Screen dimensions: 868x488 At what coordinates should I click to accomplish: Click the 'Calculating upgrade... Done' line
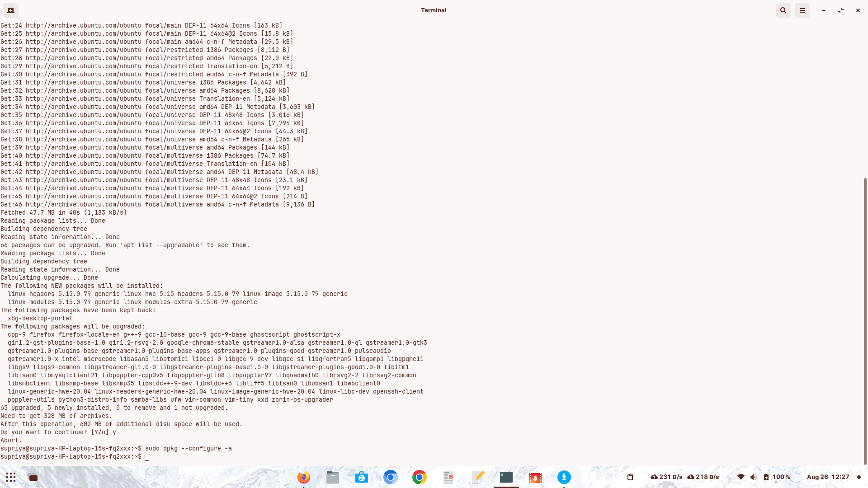pyautogui.click(x=49, y=278)
